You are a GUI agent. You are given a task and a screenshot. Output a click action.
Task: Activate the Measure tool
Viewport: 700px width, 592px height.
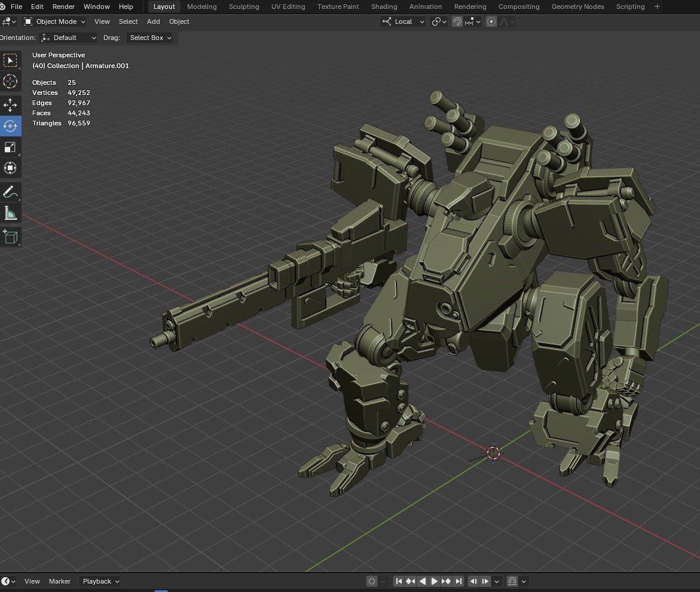(x=10, y=213)
